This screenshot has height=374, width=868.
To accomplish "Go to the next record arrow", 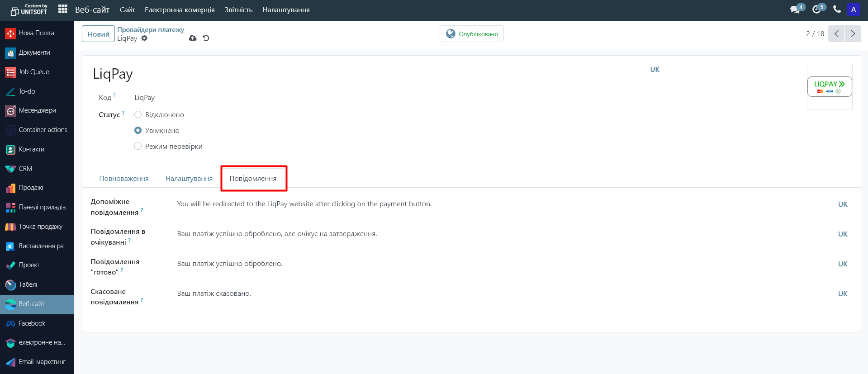I will click(853, 34).
